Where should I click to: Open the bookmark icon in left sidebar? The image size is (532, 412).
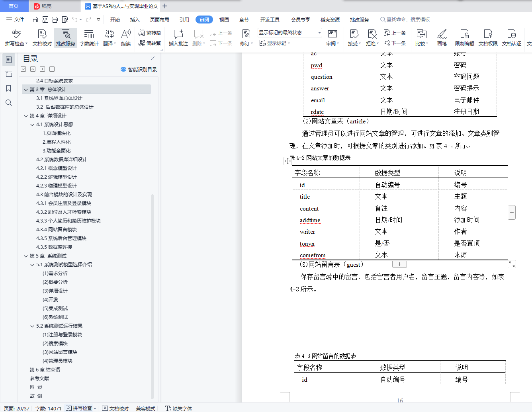[x=9, y=88]
